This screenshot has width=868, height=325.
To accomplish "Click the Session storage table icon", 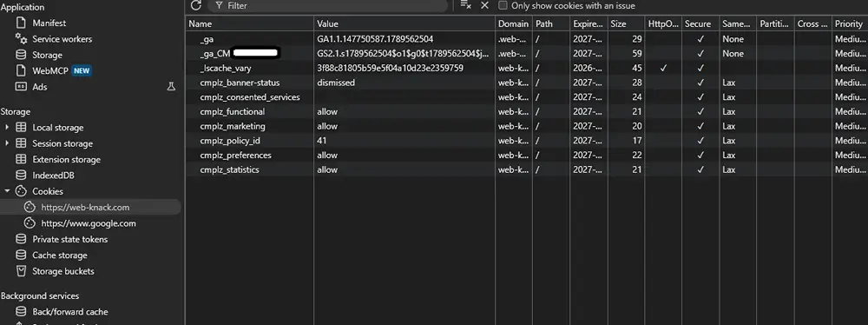I will point(21,143).
